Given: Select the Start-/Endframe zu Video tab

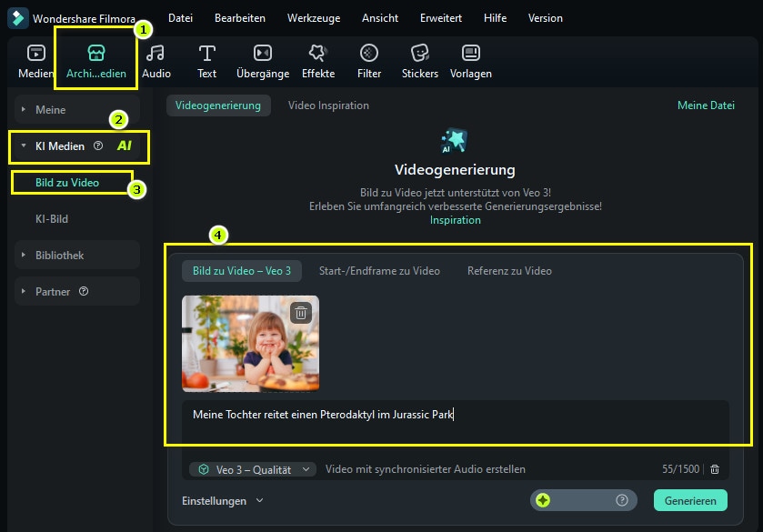Looking at the screenshot, I should click(379, 271).
